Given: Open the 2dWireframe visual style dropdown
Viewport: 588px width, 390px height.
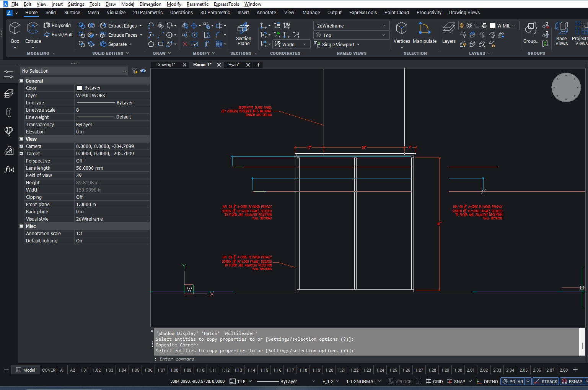Looking at the screenshot, I should pos(351,26).
